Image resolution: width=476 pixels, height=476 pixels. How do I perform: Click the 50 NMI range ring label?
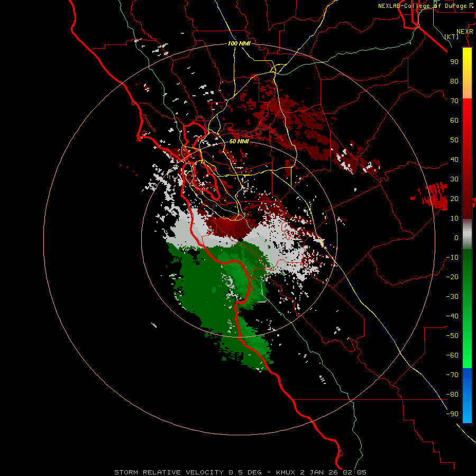pos(239,141)
